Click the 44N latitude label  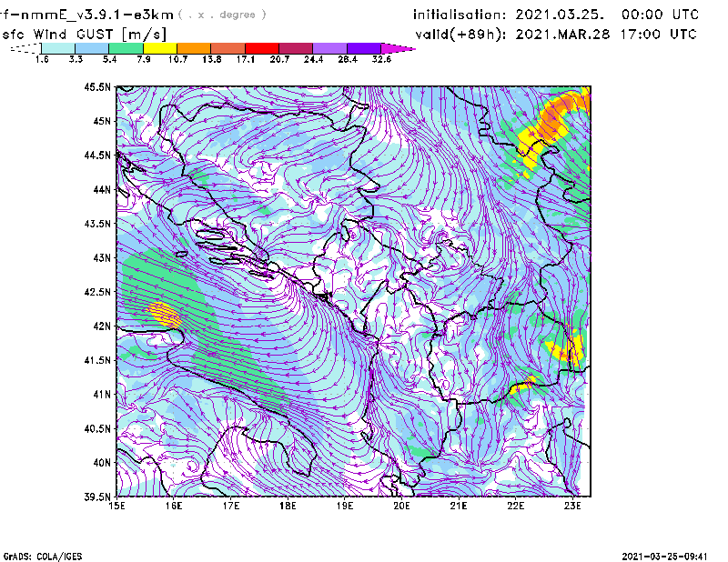click(x=102, y=190)
